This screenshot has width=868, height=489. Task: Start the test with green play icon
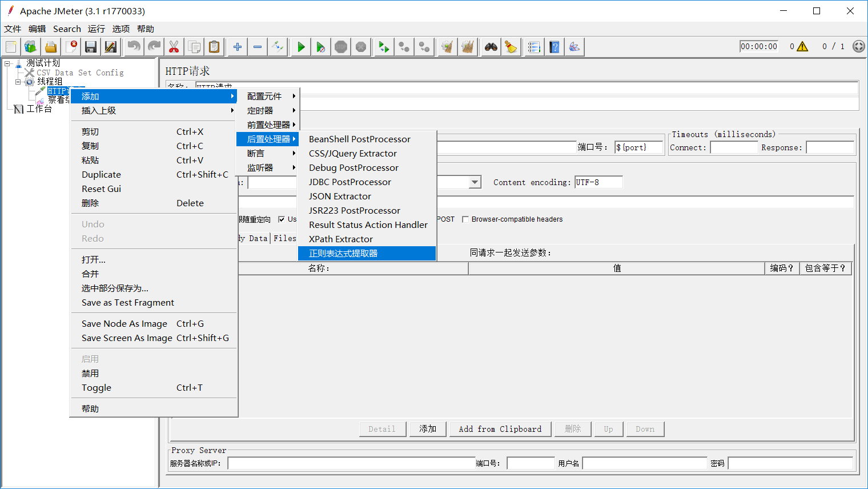tap(301, 47)
